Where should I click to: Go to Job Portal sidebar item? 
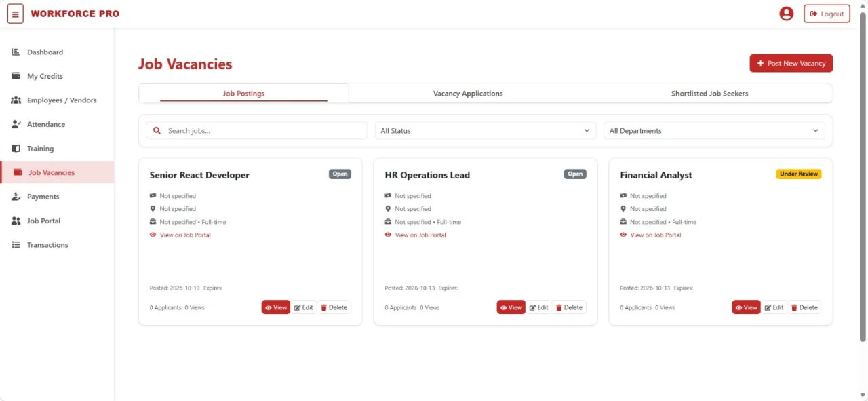(57, 221)
